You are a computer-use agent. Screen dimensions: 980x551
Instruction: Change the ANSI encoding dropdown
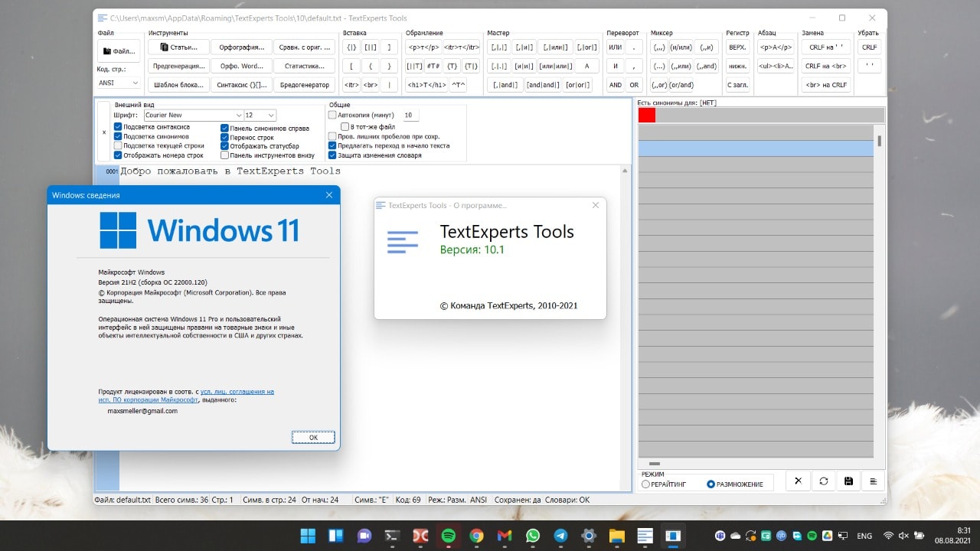coord(119,83)
